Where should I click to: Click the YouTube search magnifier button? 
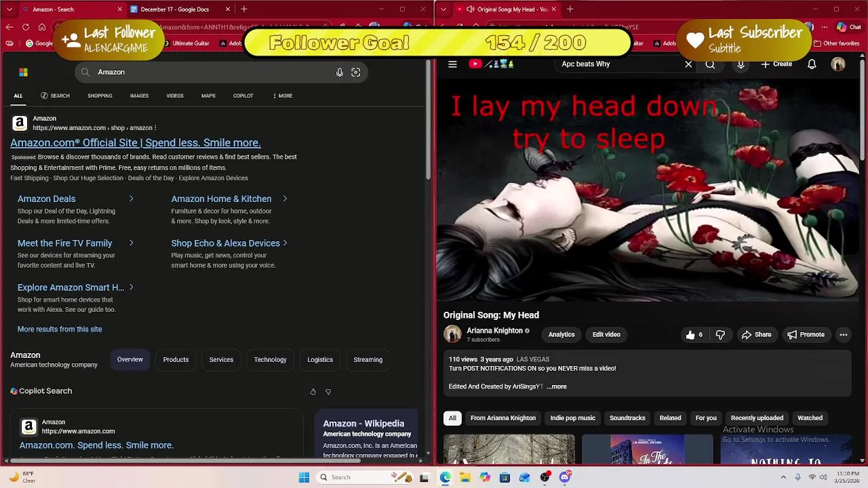(x=710, y=64)
